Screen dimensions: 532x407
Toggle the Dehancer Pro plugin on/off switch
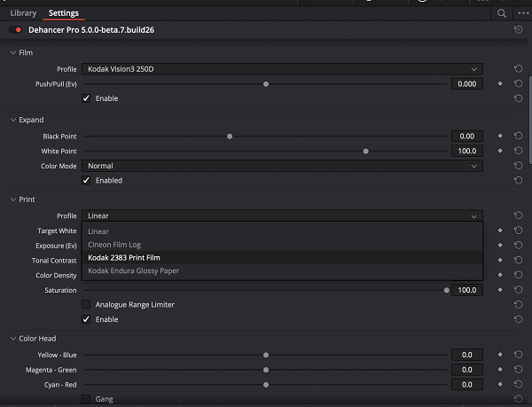(x=16, y=30)
